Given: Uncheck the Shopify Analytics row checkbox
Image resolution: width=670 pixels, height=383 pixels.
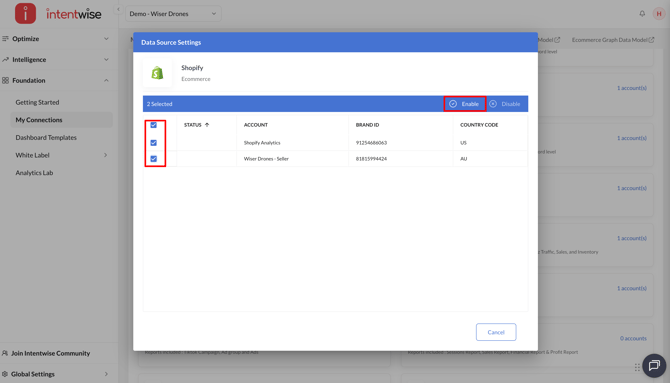Looking at the screenshot, I should click(153, 143).
